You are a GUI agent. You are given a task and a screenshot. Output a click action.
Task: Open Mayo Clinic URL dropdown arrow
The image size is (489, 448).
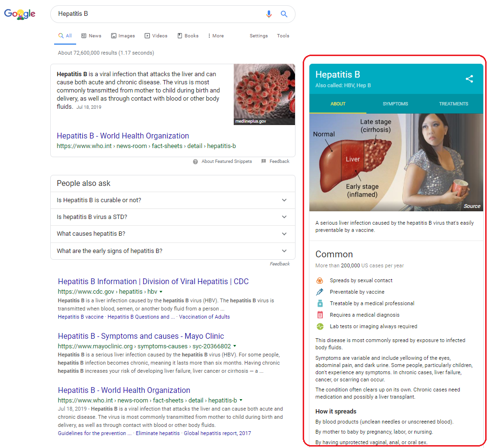tap(235, 346)
